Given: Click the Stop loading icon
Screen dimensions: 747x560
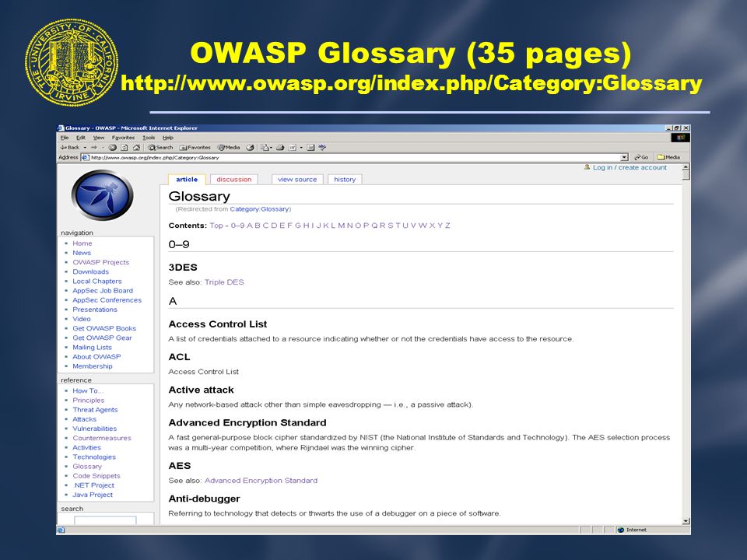Looking at the screenshot, I should coord(112,147).
